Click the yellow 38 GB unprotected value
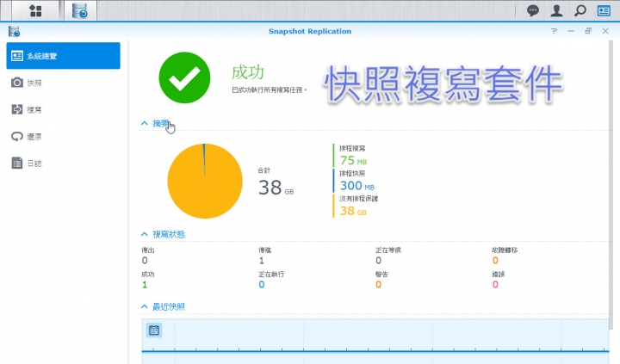The image size is (620, 364). coord(353,211)
